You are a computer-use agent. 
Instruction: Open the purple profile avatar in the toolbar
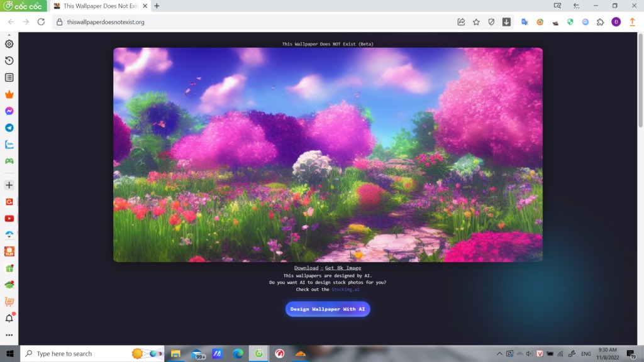coord(616,21)
